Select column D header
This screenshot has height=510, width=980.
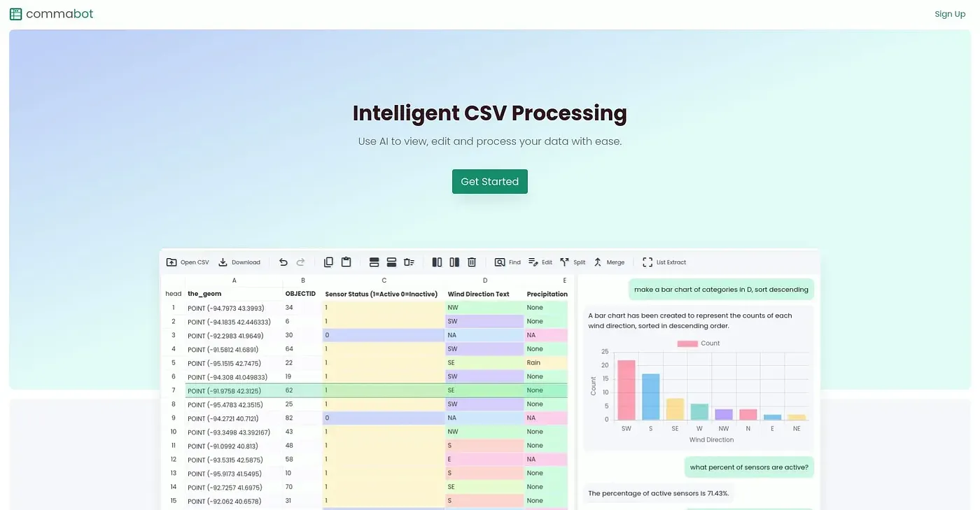(485, 281)
